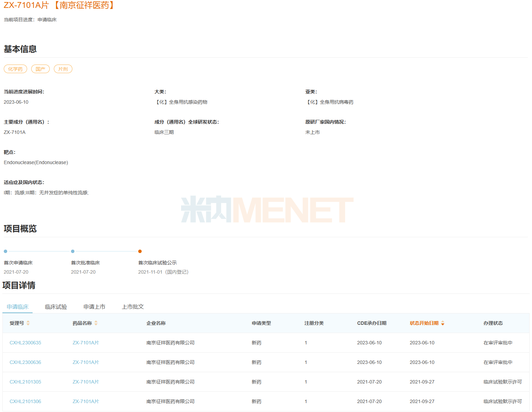Click the 当前项目进度:申请临床 line
The height and width of the screenshot is (412, 532).
click(x=30, y=20)
